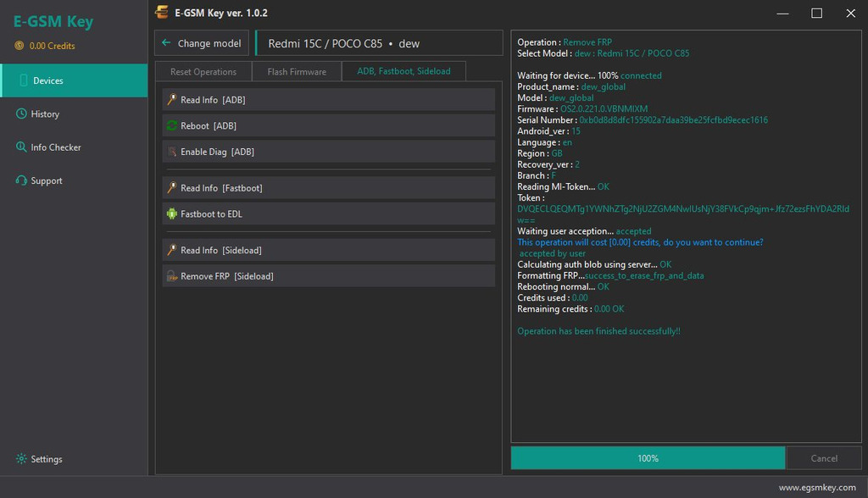The width and height of the screenshot is (868, 498).
Task: Click the green Reboot [ADB] arrows icon
Action: tap(171, 125)
